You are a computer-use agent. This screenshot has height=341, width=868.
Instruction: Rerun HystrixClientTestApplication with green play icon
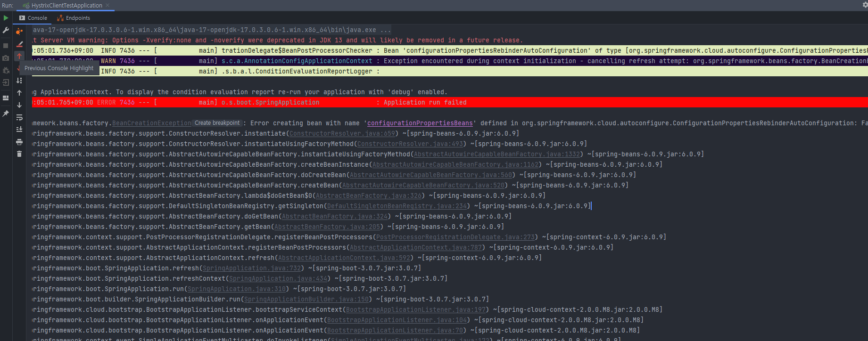6,18
